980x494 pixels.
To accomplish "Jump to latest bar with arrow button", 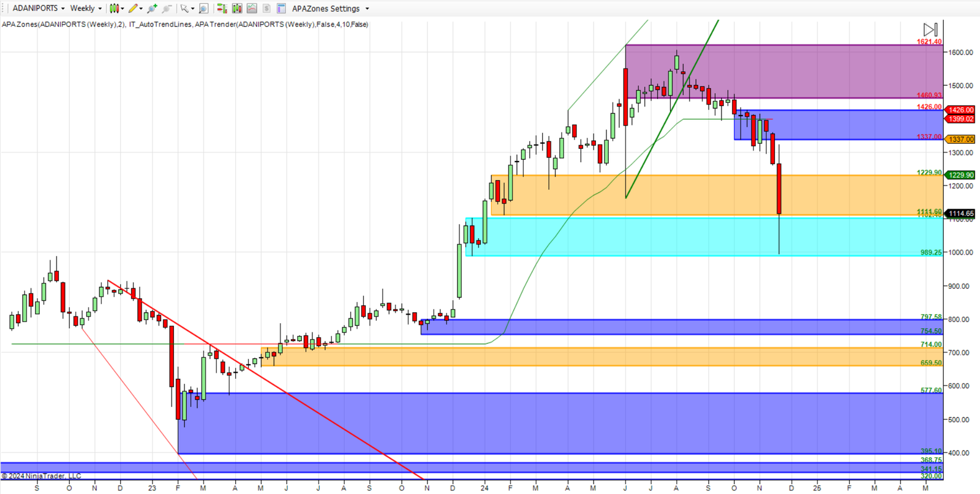I will (x=930, y=29).
